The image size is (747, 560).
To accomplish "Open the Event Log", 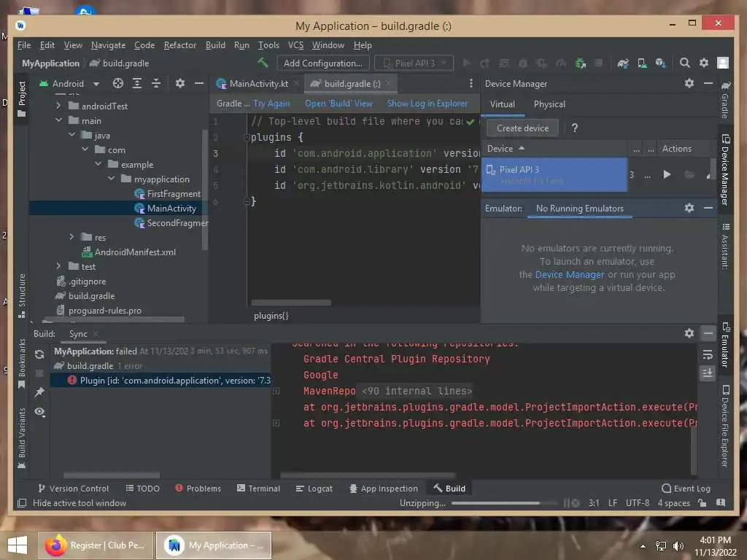I will (686, 489).
